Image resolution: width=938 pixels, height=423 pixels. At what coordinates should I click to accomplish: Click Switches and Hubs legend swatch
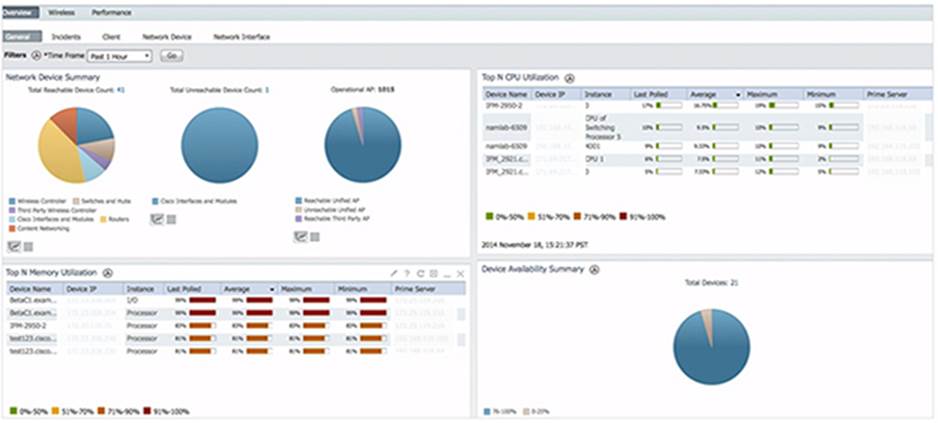77,202
